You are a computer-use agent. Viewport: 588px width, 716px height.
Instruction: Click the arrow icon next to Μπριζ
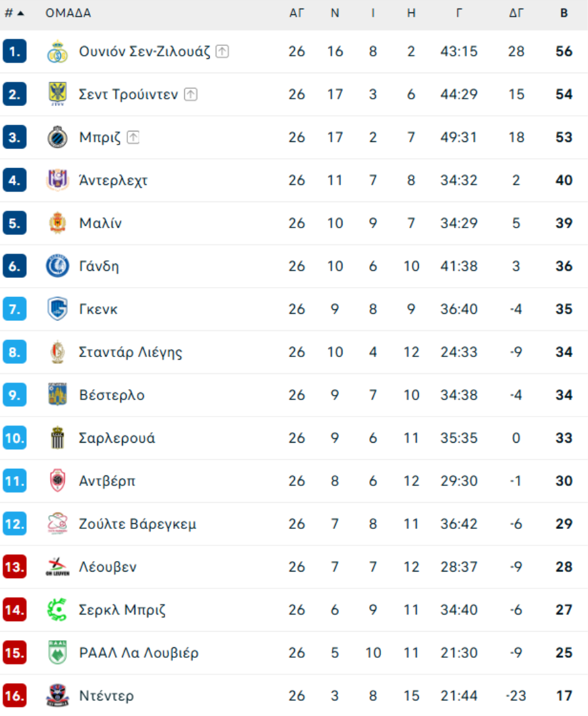click(x=133, y=137)
